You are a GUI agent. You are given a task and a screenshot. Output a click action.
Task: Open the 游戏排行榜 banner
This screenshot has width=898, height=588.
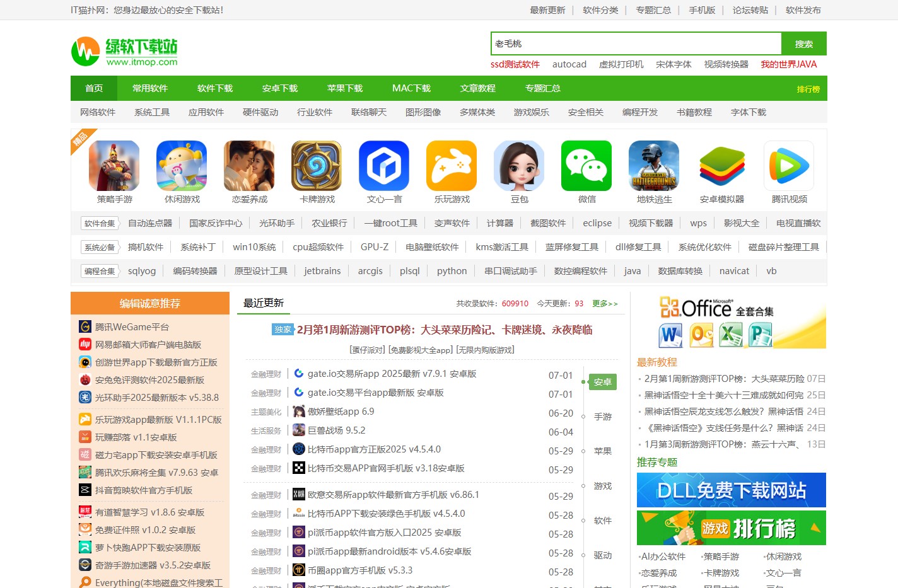[732, 527]
